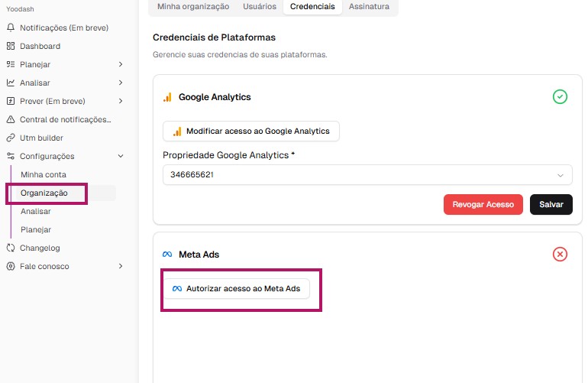Screen dimensions: 588x383
Task: Click the Notificações (Em breve) label
Action: click(x=64, y=28)
